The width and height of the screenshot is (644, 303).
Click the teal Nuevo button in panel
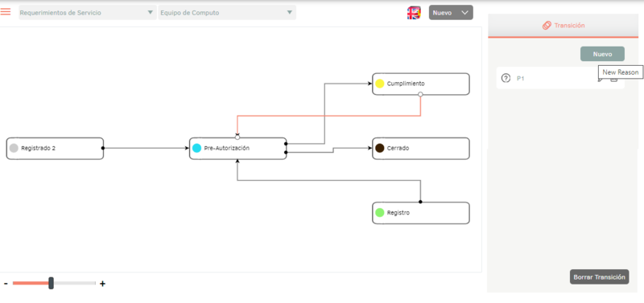pyautogui.click(x=602, y=54)
